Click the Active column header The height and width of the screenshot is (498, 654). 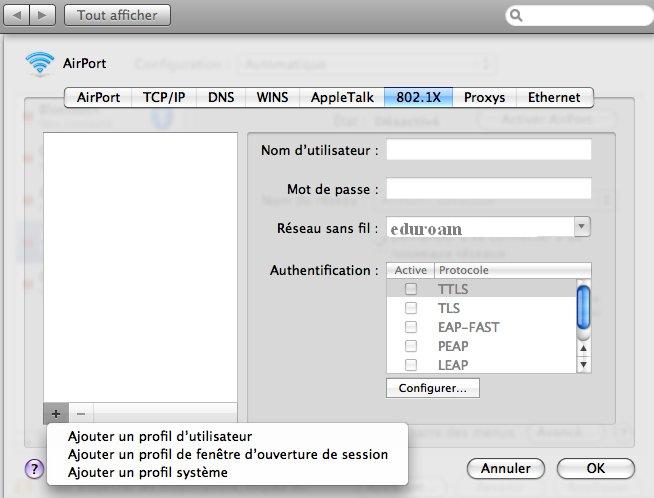(x=410, y=270)
